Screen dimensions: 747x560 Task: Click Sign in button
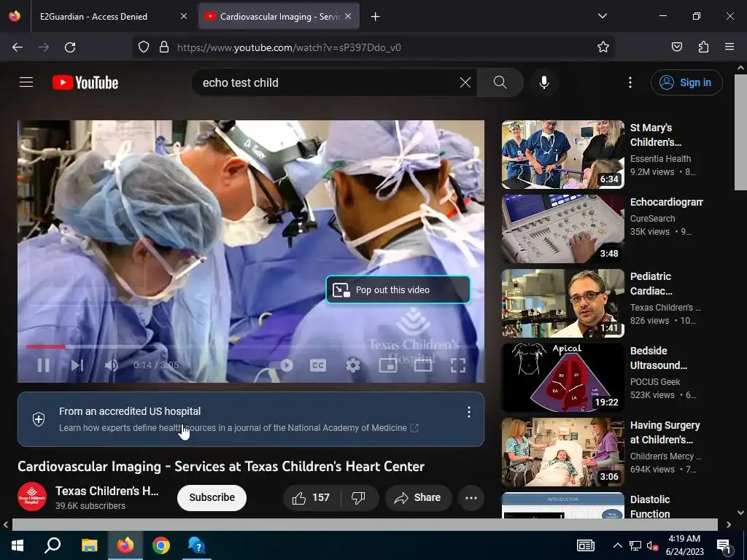pos(686,82)
